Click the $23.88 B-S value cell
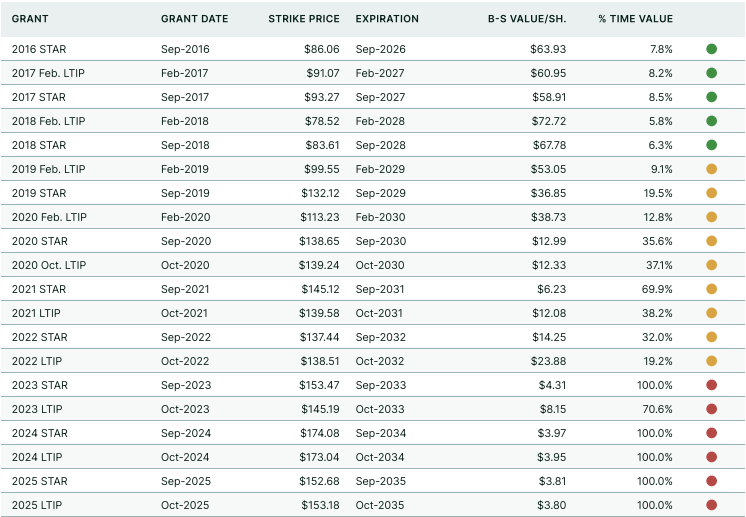The image size is (746, 517). click(549, 361)
